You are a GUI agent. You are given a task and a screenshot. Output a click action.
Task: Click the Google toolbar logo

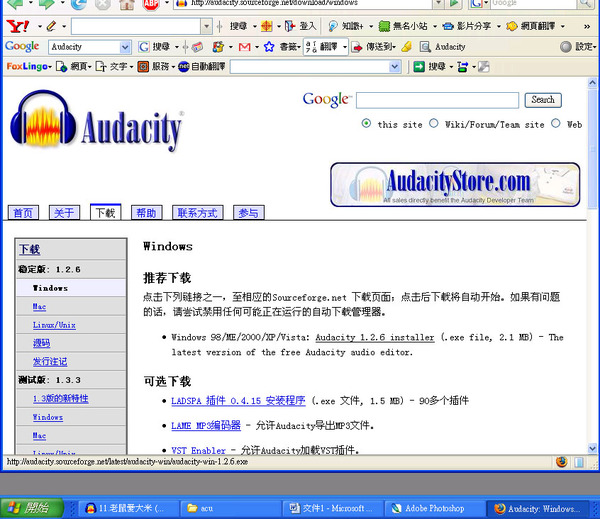pos(22,46)
